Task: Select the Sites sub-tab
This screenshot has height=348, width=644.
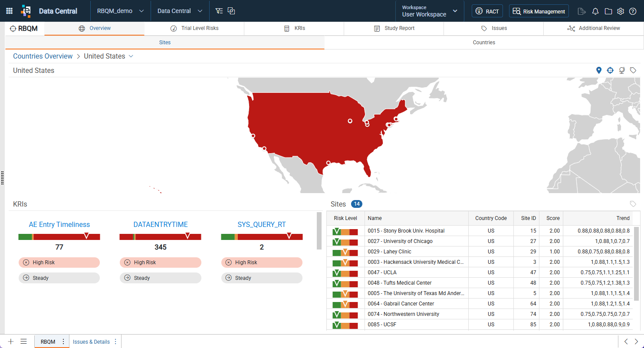Action: point(164,43)
